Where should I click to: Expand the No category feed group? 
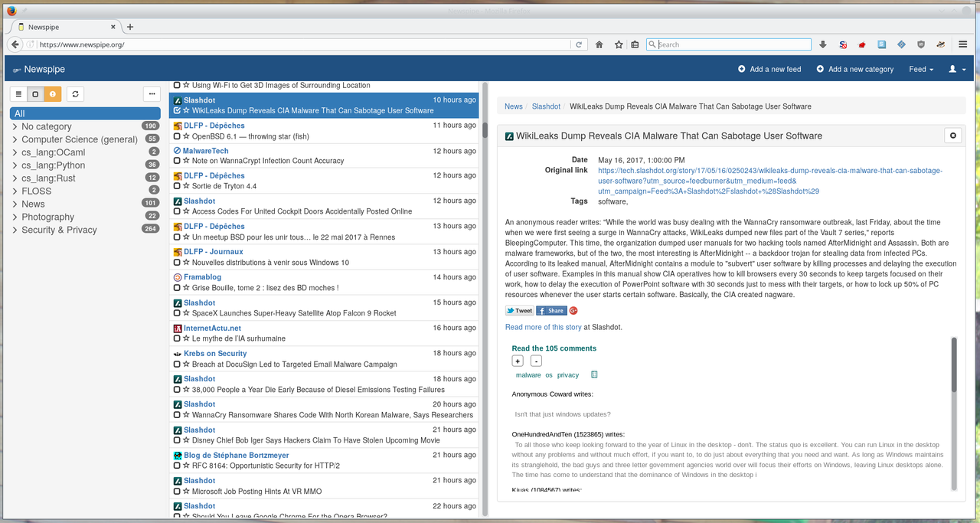pyautogui.click(x=15, y=126)
